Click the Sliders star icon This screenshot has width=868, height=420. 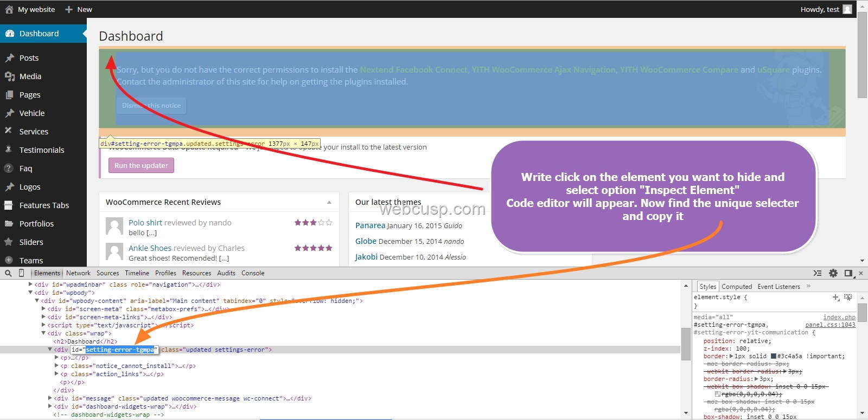(9, 242)
